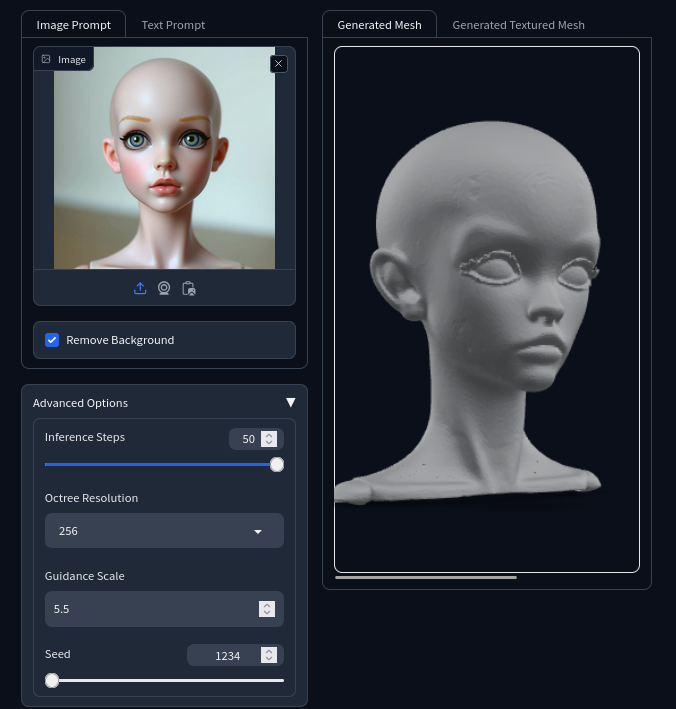Click the Seed number field
The width and height of the screenshot is (676, 709).
coord(235,655)
